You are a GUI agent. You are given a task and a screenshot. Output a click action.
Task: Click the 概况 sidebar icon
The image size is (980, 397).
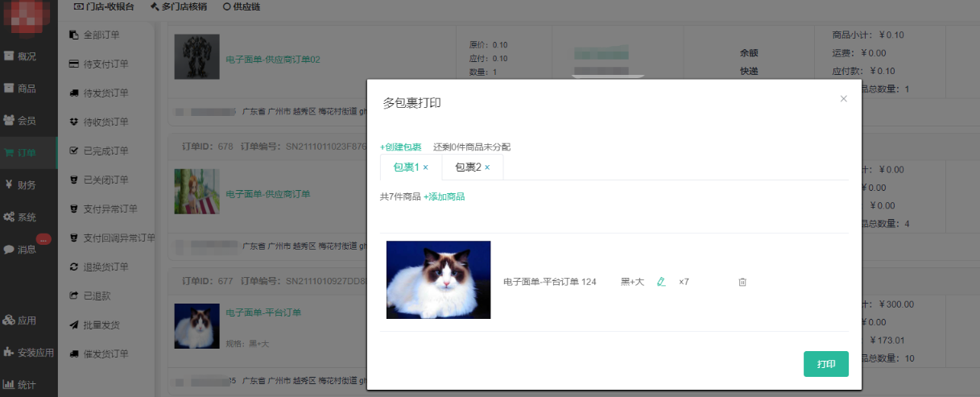tap(9, 56)
